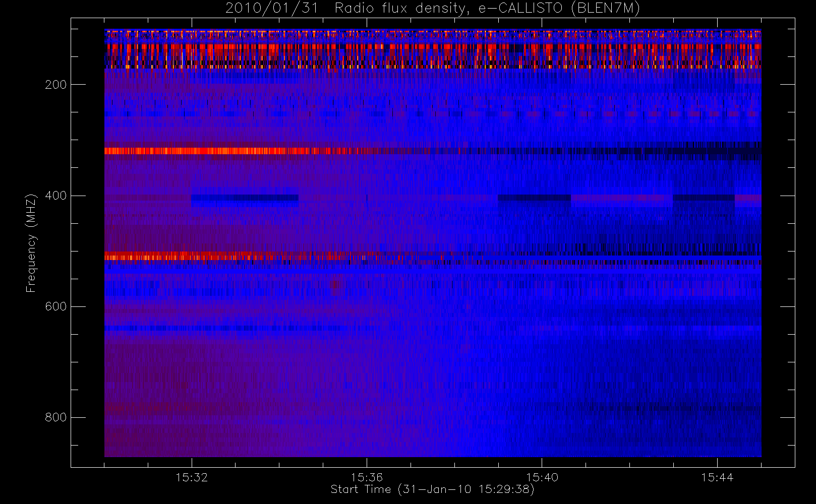Screen dimensions: 816x504
Task: Click the 15:40 time tick label
Action: (542, 477)
